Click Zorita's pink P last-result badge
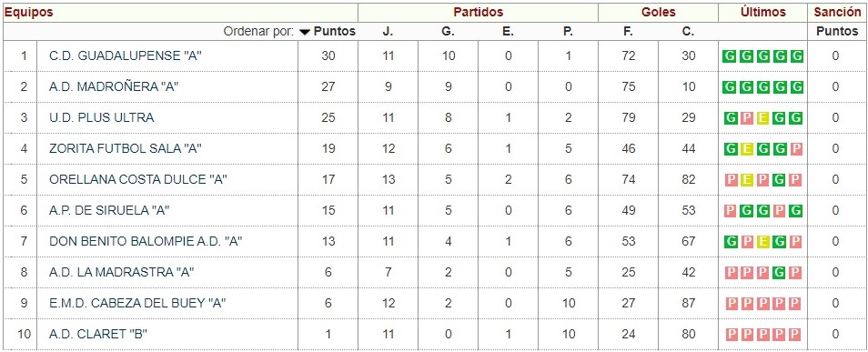The height and width of the screenshot is (352, 868). point(797,149)
